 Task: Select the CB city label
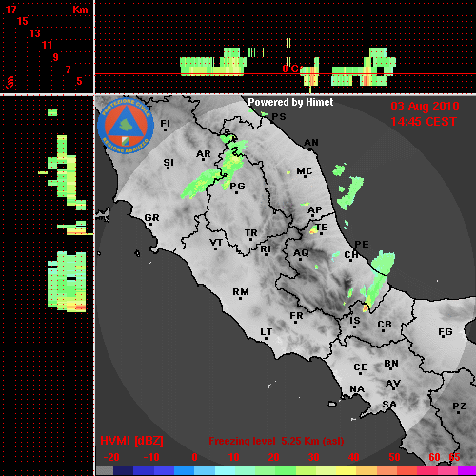pos(385,325)
